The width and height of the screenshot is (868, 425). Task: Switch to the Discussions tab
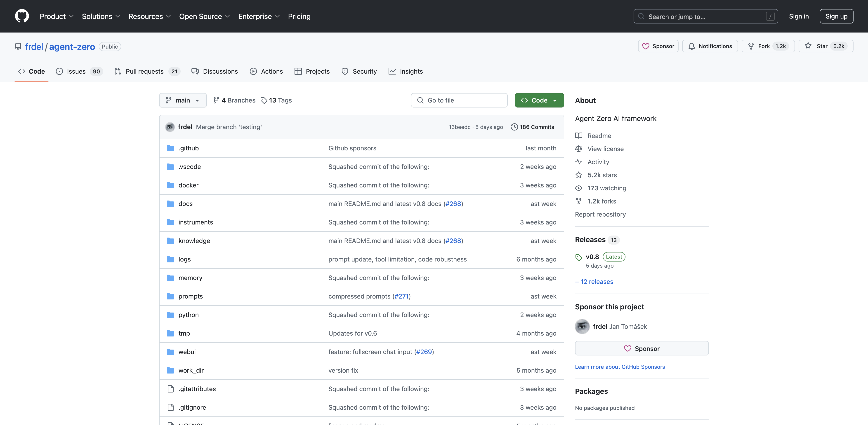(214, 71)
